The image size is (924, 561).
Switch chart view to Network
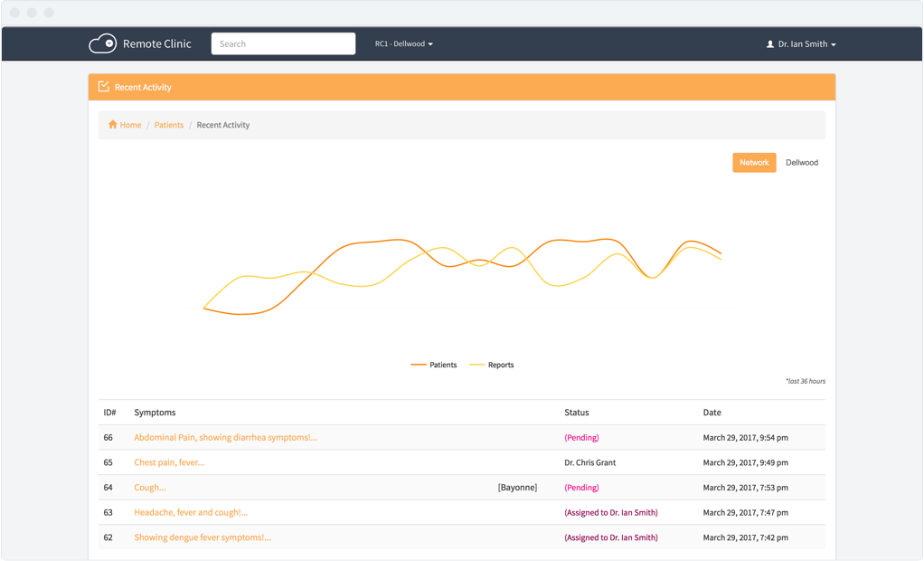754,163
